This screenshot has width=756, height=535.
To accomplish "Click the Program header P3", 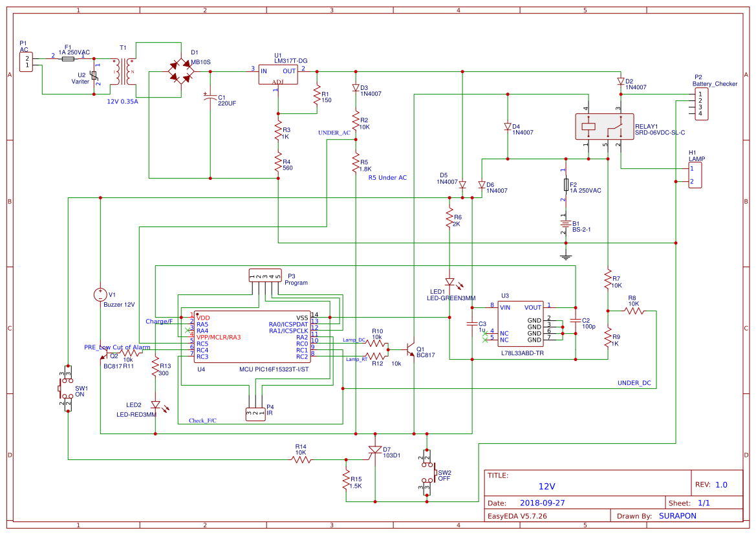I will (x=265, y=274).
